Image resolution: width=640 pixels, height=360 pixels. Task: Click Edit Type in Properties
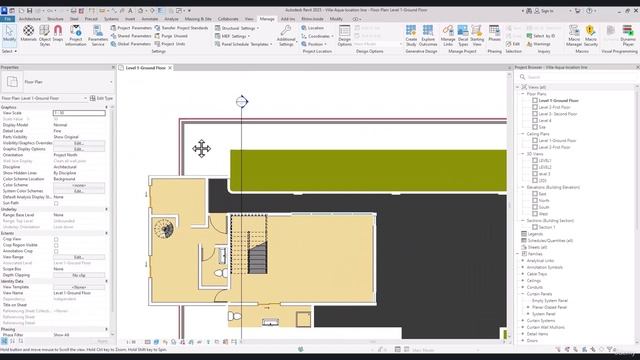(101, 98)
